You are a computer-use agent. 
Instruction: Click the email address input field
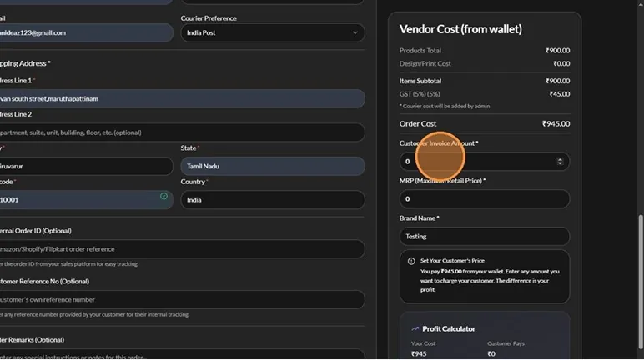pyautogui.click(x=85, y=32)
